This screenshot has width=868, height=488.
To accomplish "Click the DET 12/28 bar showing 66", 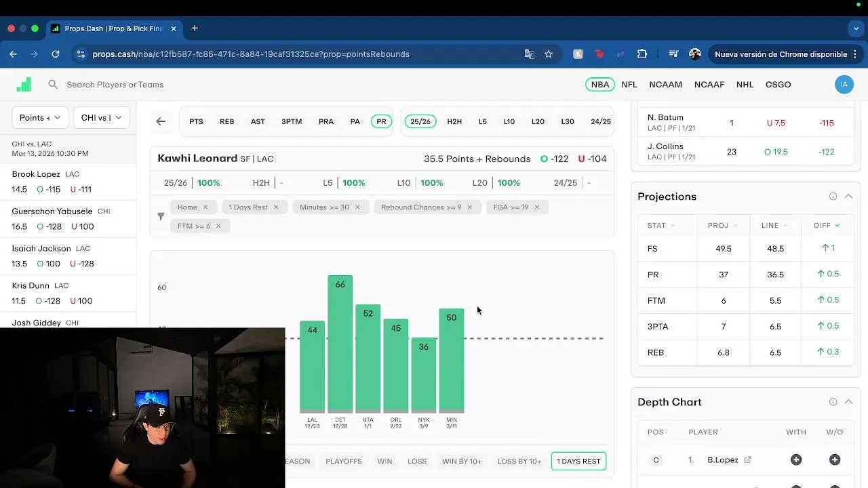I will (x=340, y=344).
